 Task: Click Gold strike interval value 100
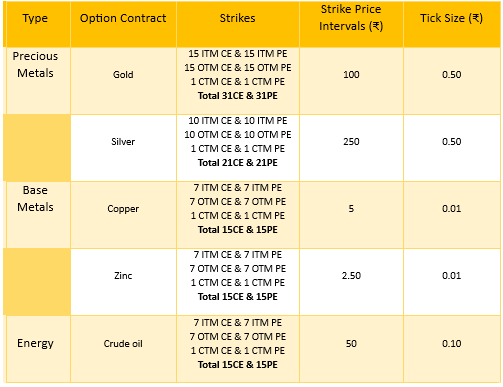[x=351, y=75]
